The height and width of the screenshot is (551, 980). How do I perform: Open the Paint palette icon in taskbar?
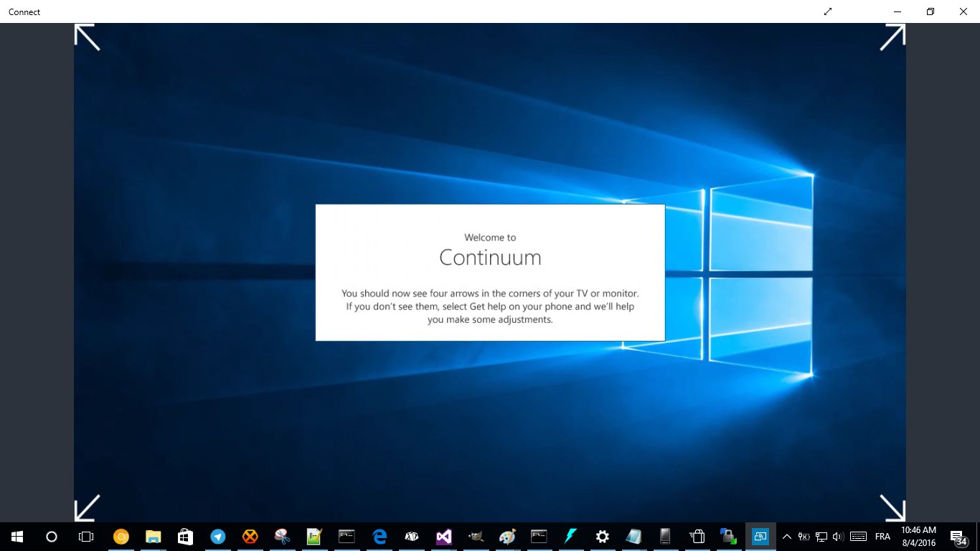click(x=507, y=537)
